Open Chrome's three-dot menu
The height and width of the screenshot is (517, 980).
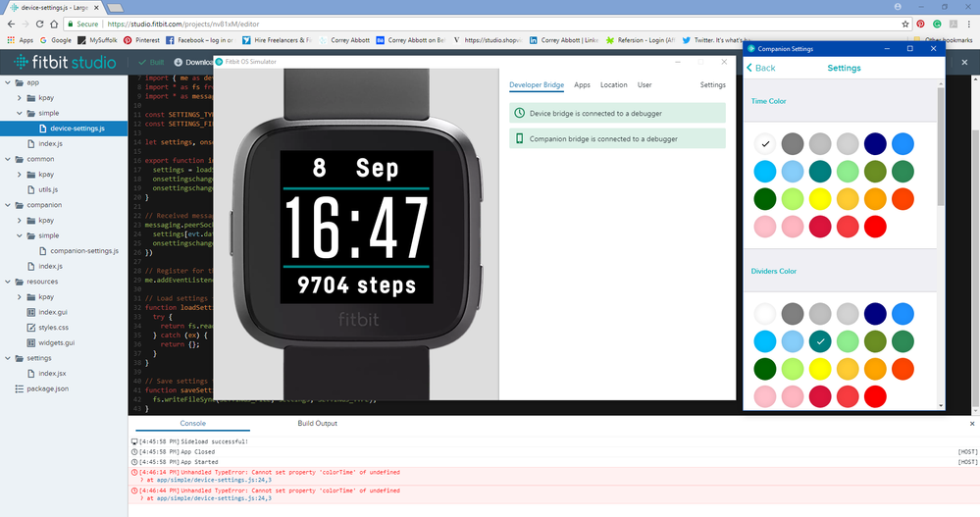point(969,24)
